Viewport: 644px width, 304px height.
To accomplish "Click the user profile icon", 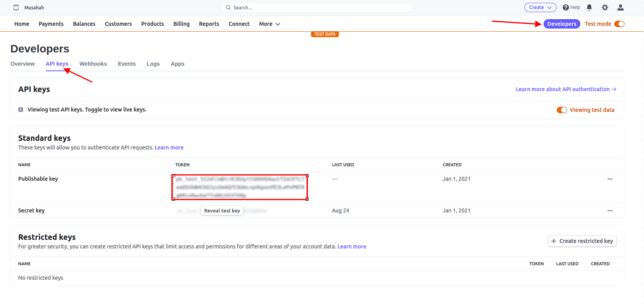I will [620, 7].
